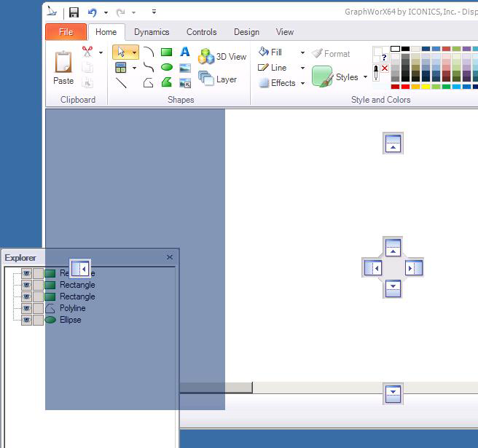The image size is (478, 448).
Task: Hide the Polyline using its eye icon
Action: 26,308
